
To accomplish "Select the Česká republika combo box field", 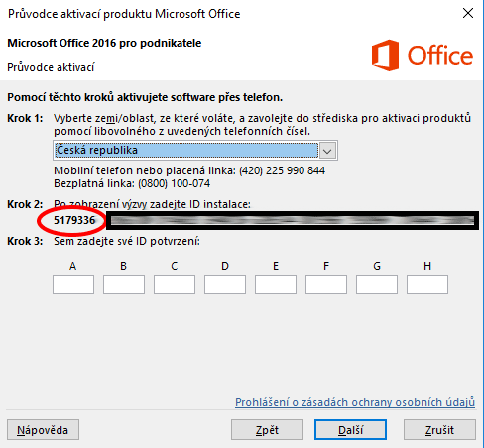I will tap(195, 151).
